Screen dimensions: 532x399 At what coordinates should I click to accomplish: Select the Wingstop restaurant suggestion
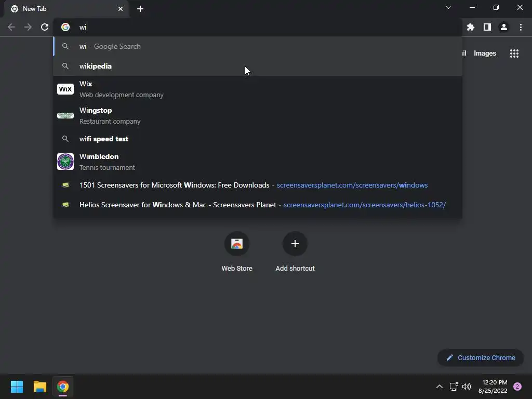(x=258, y=116)
